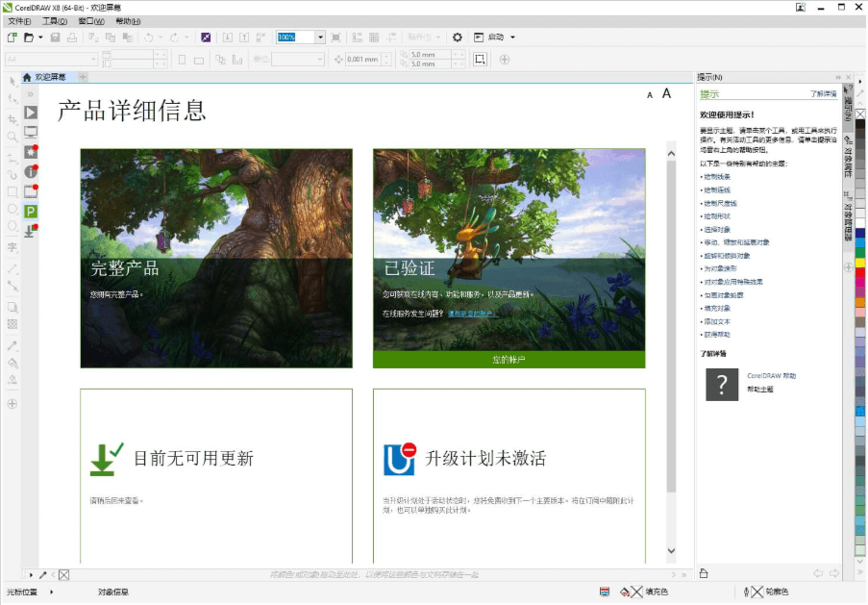Open the Product Details info icon

click(x=31, y=171)
